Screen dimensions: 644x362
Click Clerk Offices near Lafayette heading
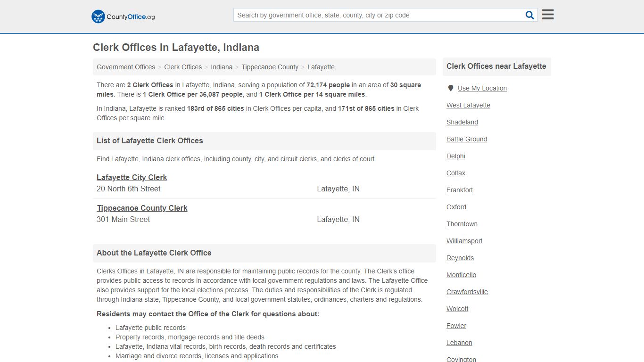pos(496,66)
